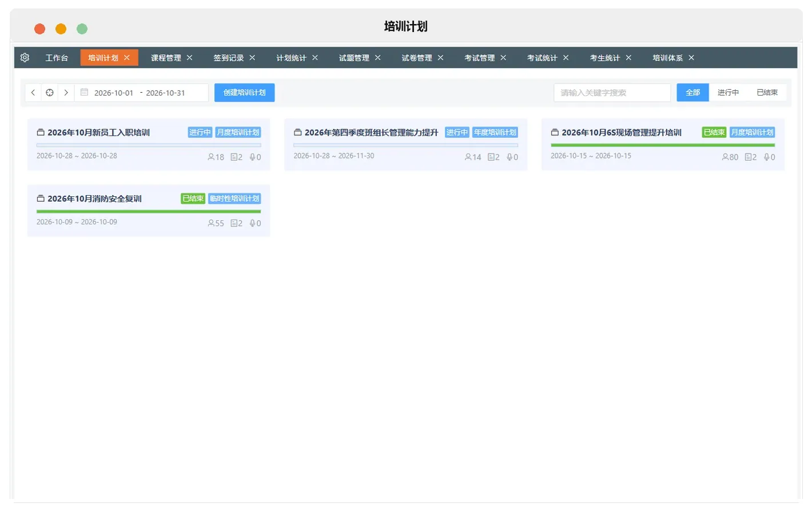Advance to the next month with the right chevron

(x=66, y=93)
